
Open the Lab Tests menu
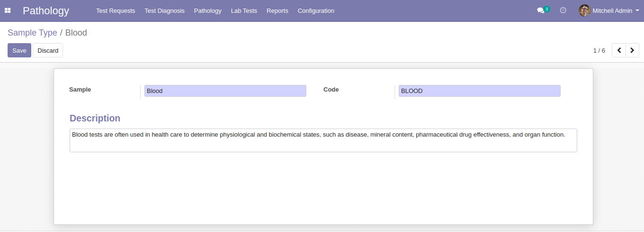click(244, 10)
